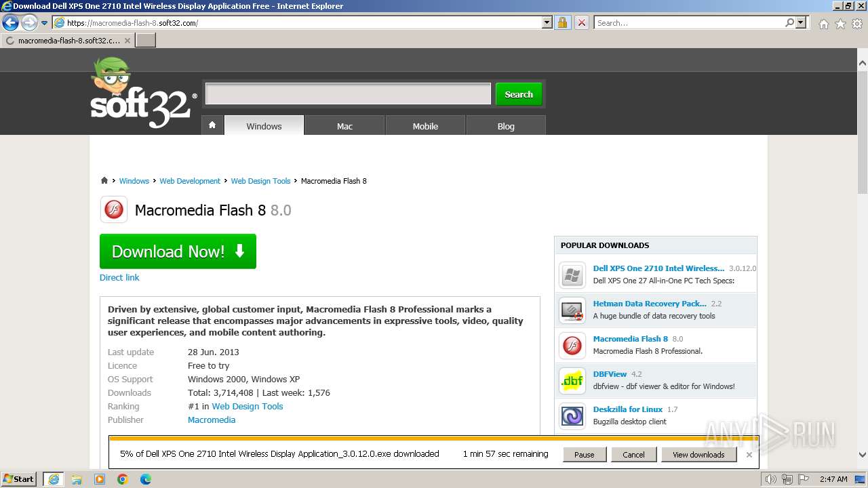Open the Windows breadcrumb link
Screen dimensions: 868x488
pyautogui.click(x=134, y=181)
